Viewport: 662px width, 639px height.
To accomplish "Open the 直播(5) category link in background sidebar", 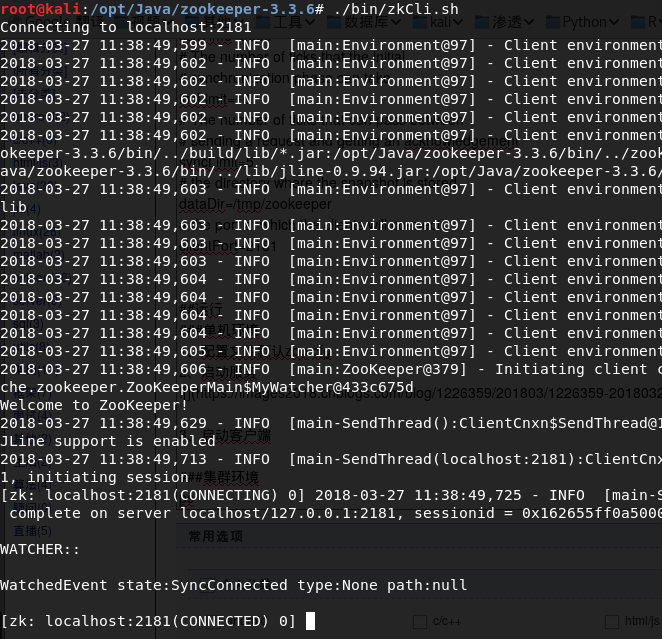I will tap(33, 531).
